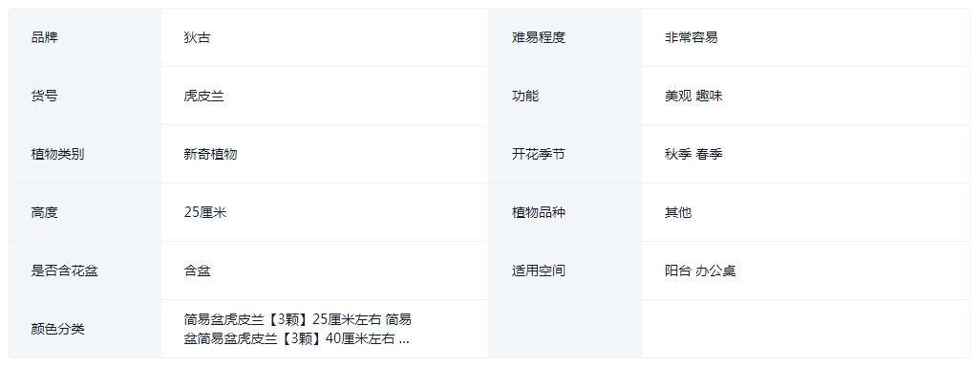Select the 新奇植物 category value
This screenshot has width=980, height=368.
[211, 154]
